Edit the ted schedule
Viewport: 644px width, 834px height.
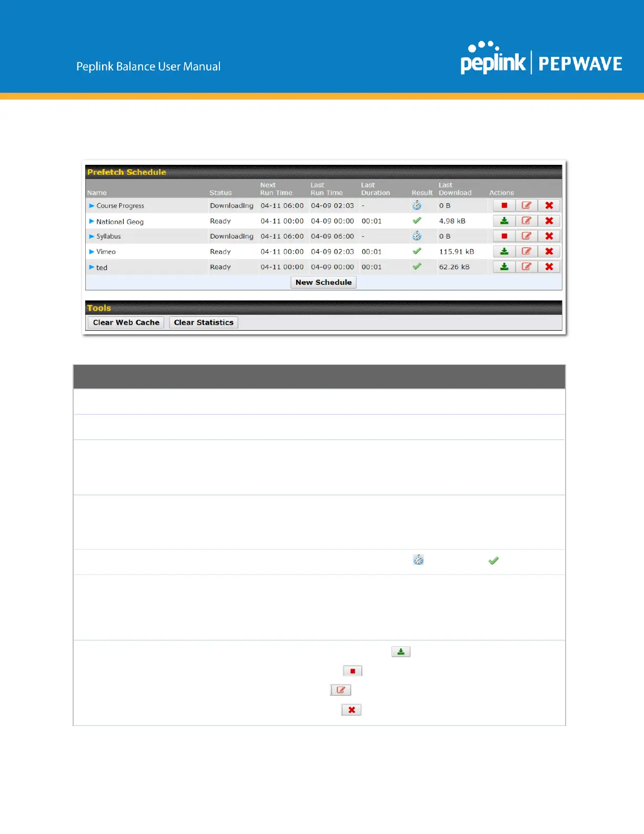click(526, 266)
